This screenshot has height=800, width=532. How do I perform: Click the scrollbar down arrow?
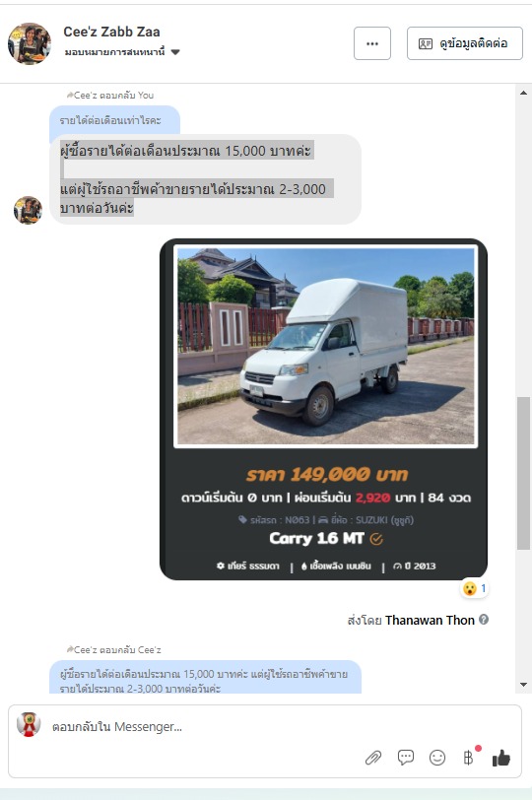pos(523,685)
